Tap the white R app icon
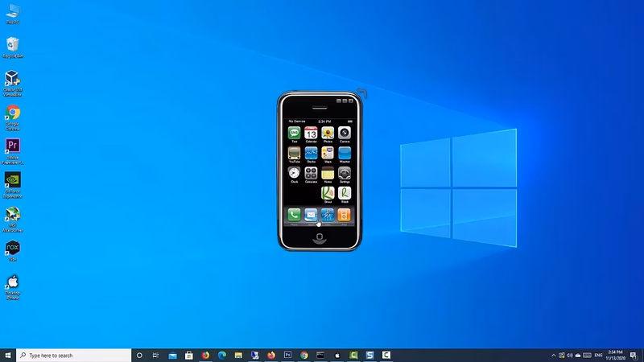The width and height of the screenshot is (644, 362). 345,193
